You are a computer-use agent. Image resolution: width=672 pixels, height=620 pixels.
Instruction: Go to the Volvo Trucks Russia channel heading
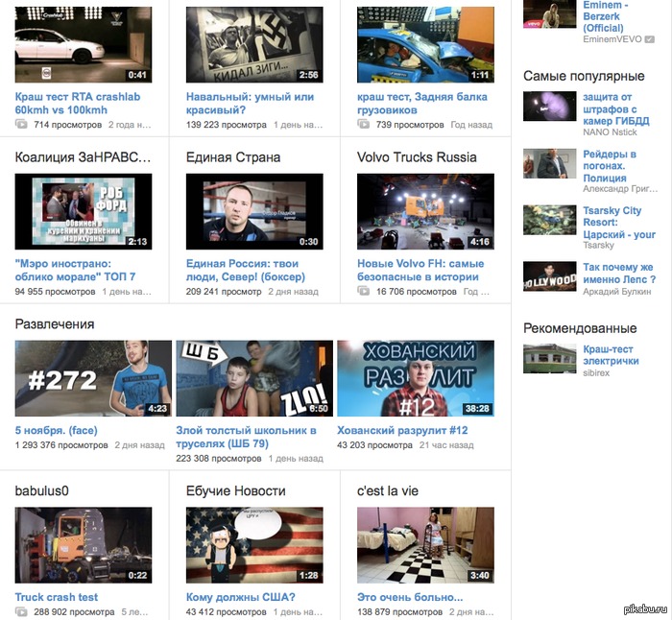tap(417, 156)
